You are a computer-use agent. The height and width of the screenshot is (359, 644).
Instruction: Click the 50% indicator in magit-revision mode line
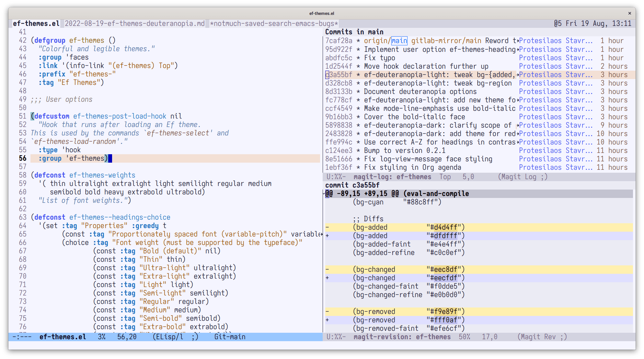click(x=464, y=337)
